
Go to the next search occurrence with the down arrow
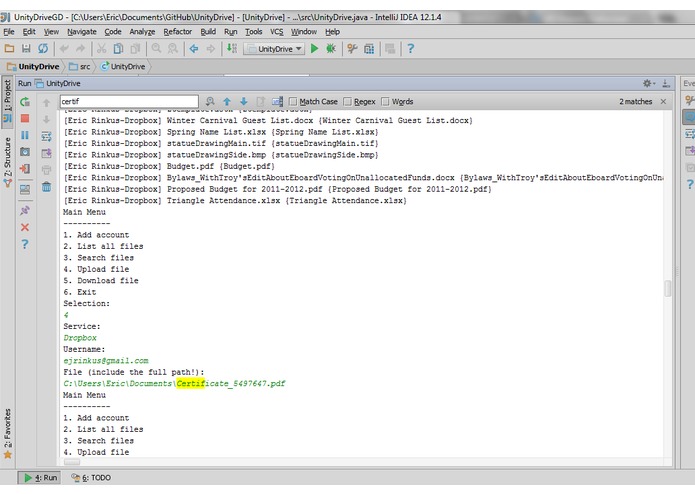point(243,101)
